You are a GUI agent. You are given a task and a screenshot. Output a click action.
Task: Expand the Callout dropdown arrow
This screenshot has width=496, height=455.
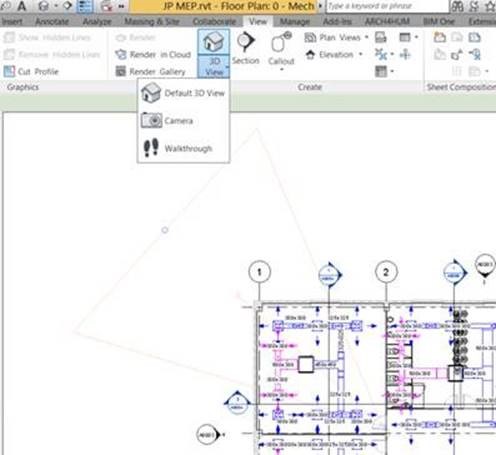(282, 70)
